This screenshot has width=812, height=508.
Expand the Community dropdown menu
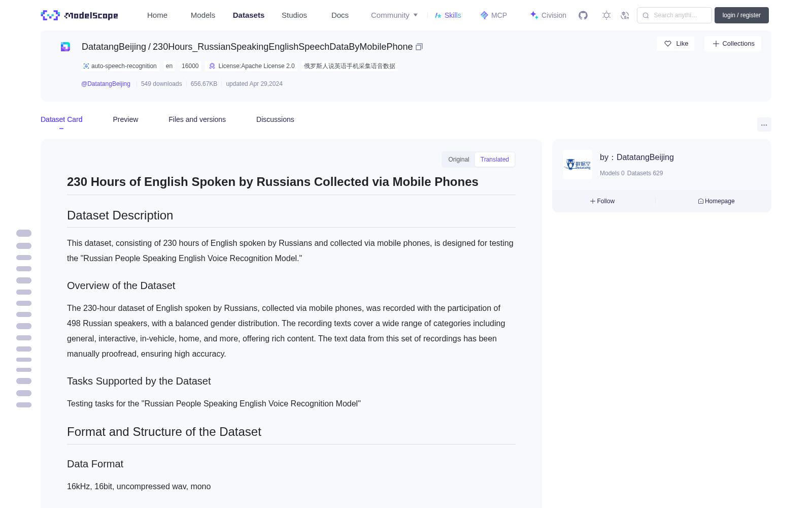pyautogui.click(x=394, y=15)
